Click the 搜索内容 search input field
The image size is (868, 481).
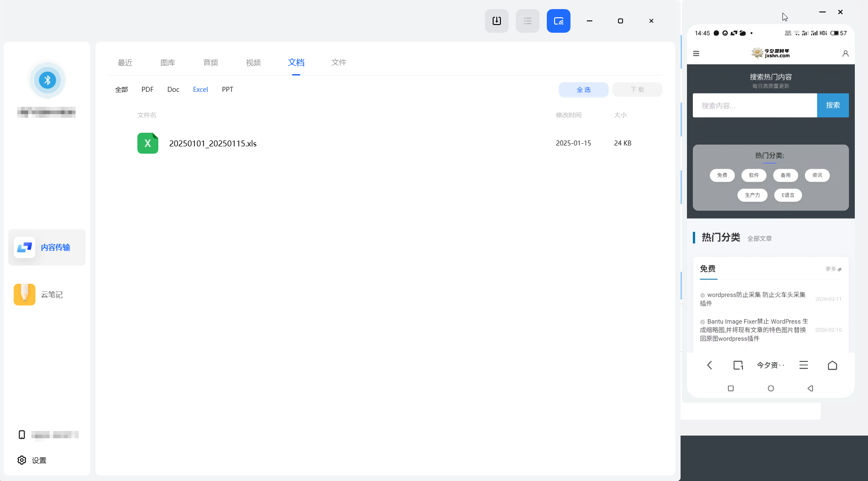(754, 105)
